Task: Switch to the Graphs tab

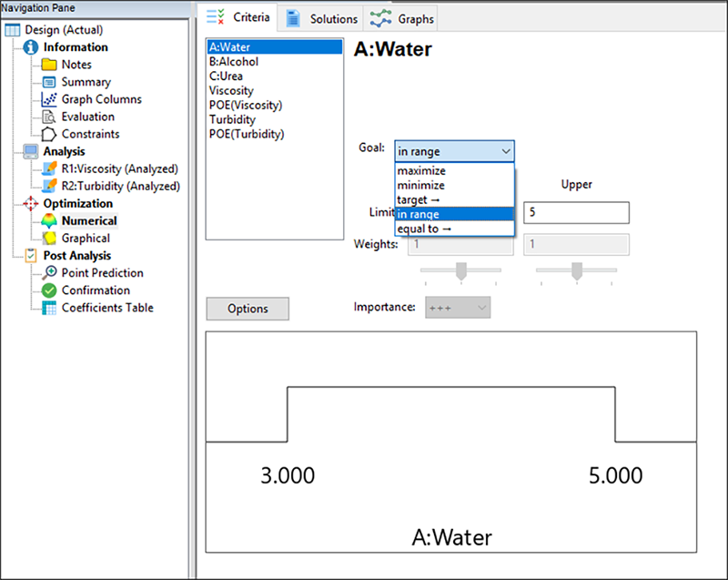Action: pyautogui.click(x=405, y=18)
